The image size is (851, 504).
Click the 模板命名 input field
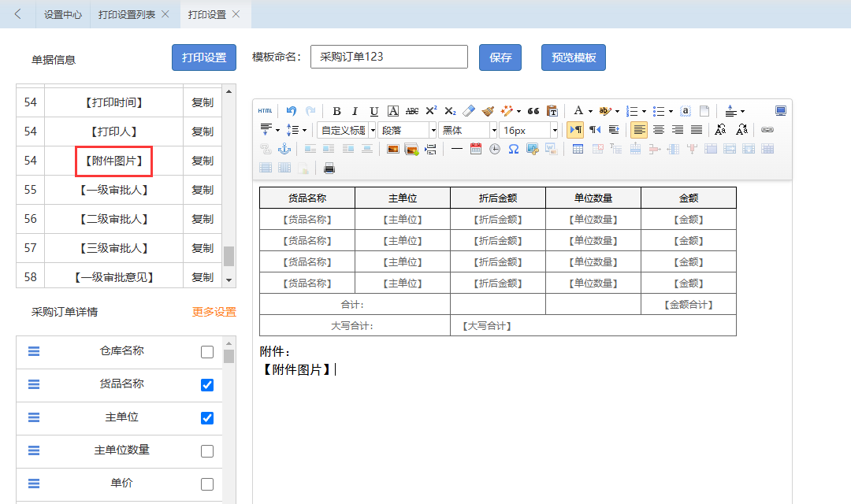(388, 57)
